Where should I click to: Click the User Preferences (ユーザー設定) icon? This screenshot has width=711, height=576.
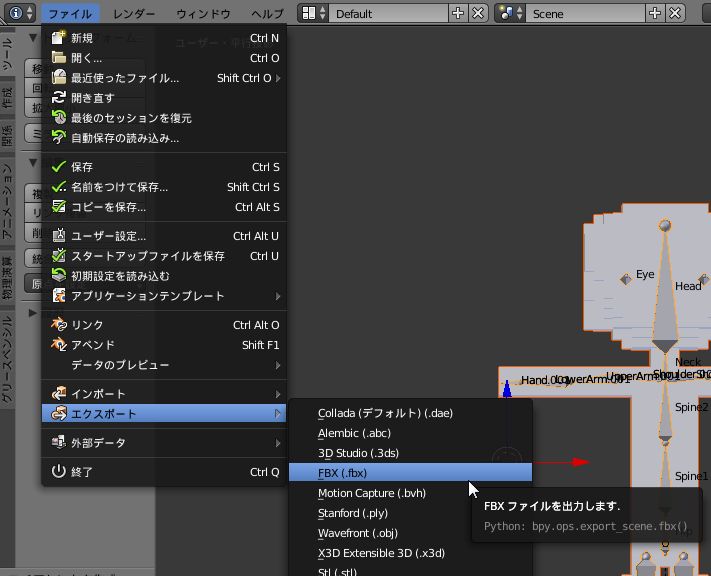click(x=58, y=236)
